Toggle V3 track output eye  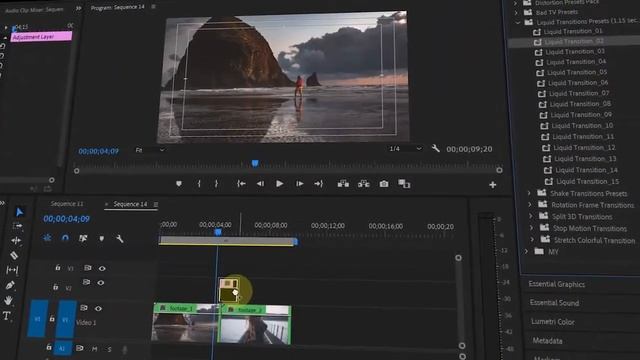pyautogui.click(x=102, y=268)
